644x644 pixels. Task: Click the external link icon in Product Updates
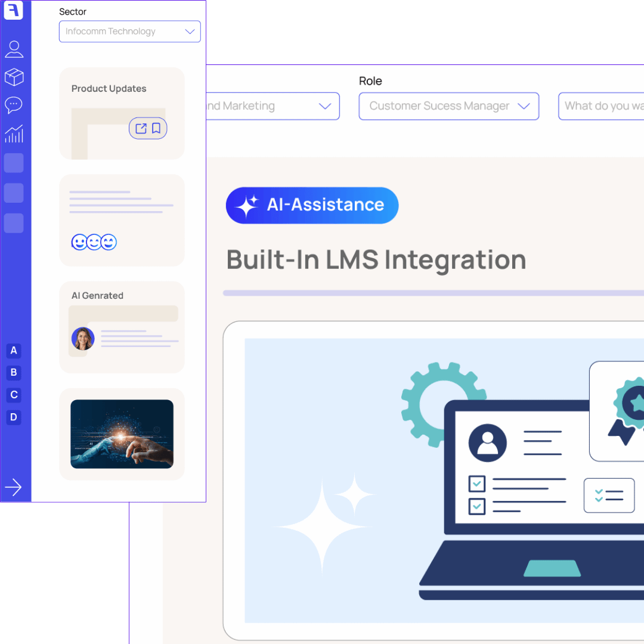click(x=141, y=128)
